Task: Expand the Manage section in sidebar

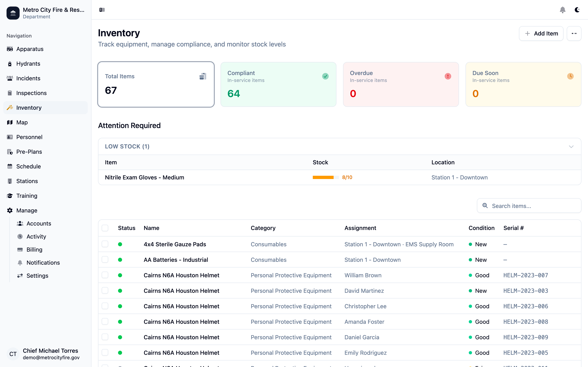Action: pyautogui.click(x=27, y=210)
